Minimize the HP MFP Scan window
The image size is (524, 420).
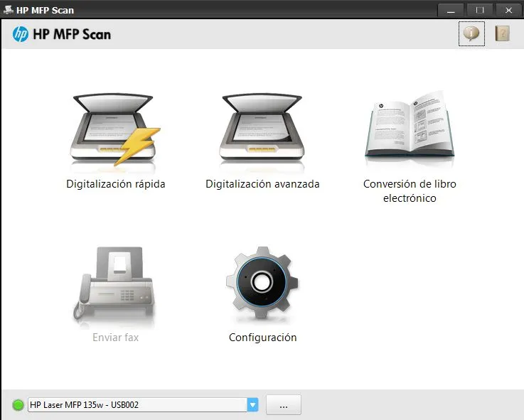pyautogui.click(x=451, y=11)
